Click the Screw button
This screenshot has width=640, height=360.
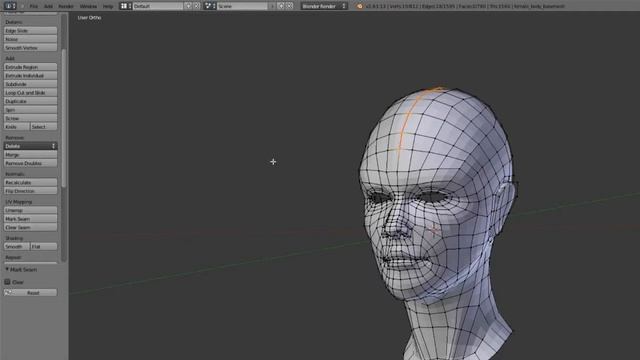pos(31,118)
